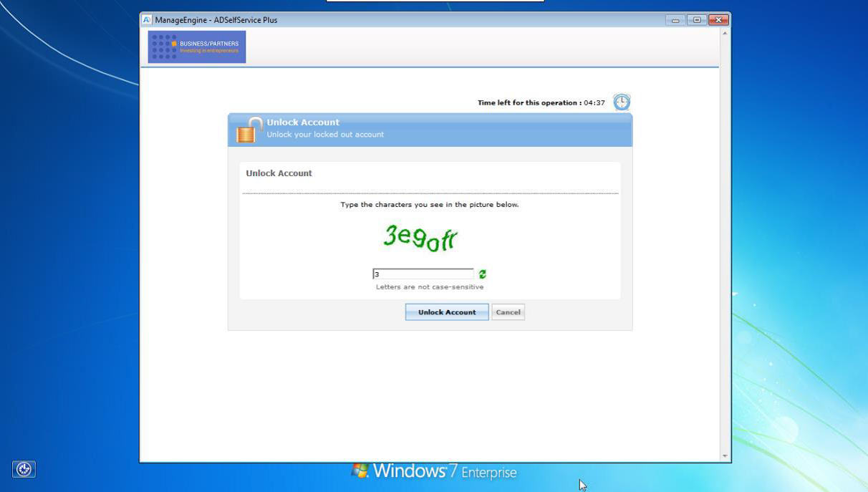The image size is (868, 492).
Task: Click the scrollbar down arrow
Action: (x=725, y=456)
